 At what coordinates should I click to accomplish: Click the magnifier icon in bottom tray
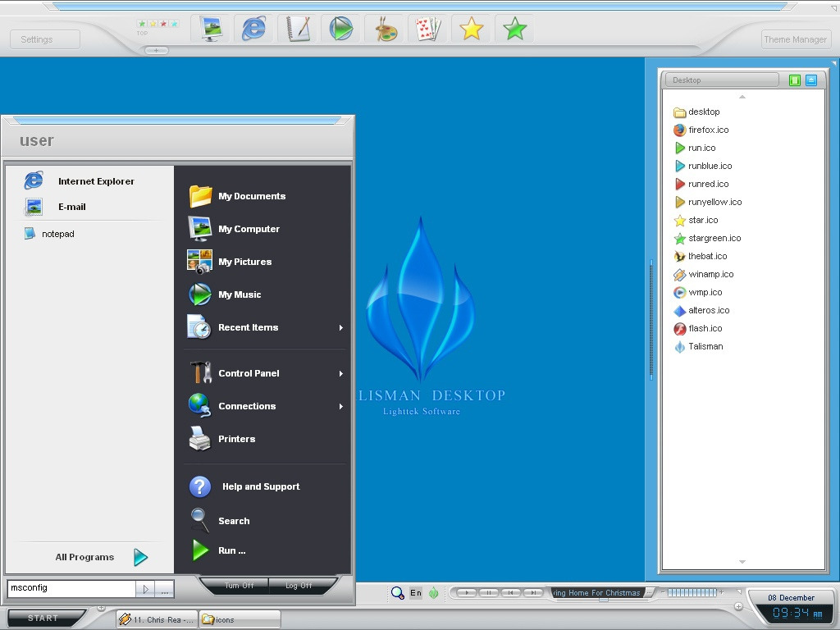click(x=397, y=593)
